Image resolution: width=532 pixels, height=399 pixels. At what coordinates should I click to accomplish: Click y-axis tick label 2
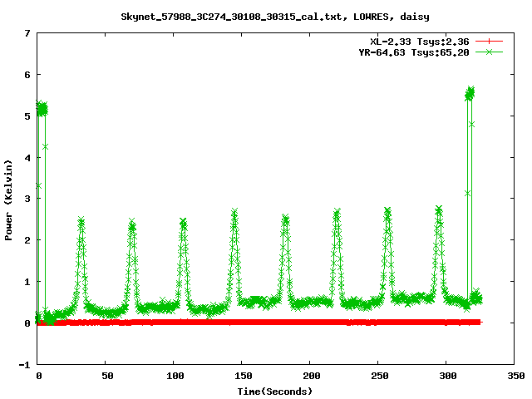tap(27, 240)
